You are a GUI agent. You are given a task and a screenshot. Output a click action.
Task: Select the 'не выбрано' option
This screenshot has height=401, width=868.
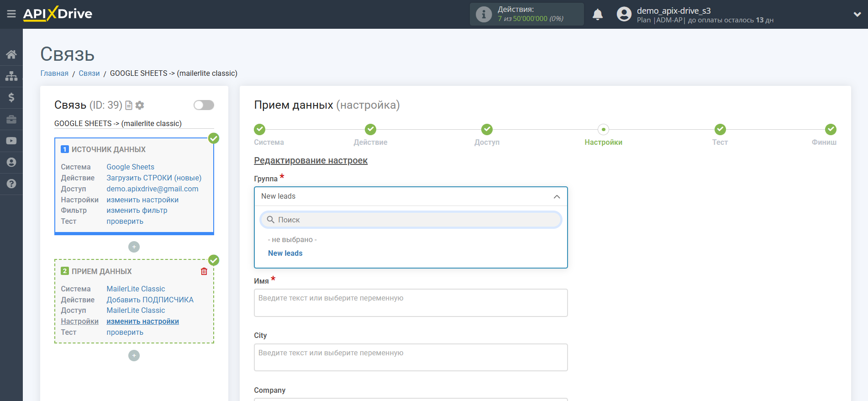click(x=292, y=240)
